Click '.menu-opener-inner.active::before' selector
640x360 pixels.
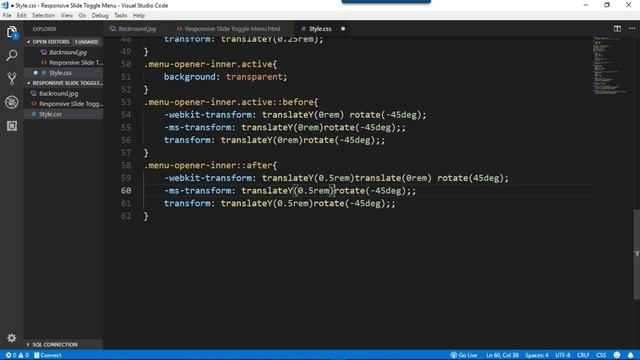pos(229,102)
